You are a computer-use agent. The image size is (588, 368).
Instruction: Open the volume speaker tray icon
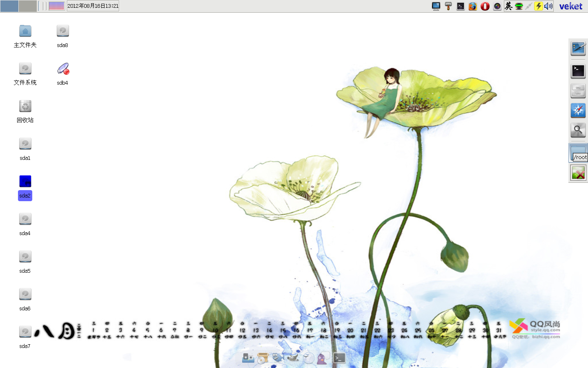(548, 6)
